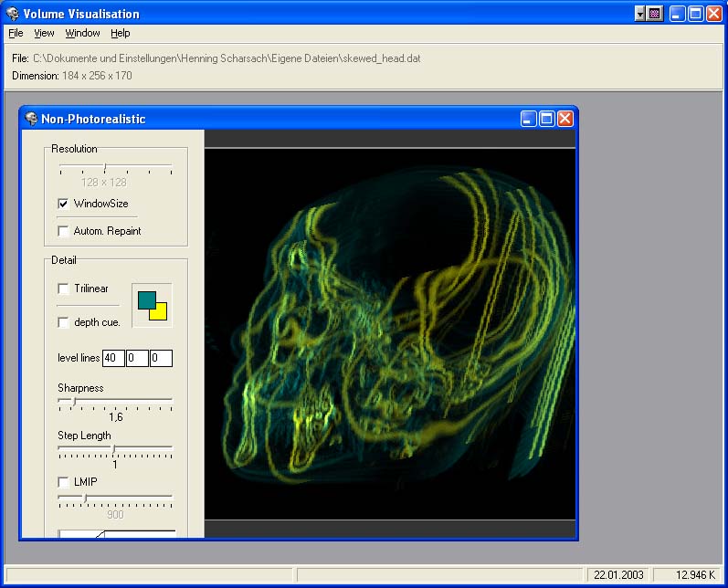
Task: Enable Trilinear interpolation checkbox
Action: coord(64,289)
